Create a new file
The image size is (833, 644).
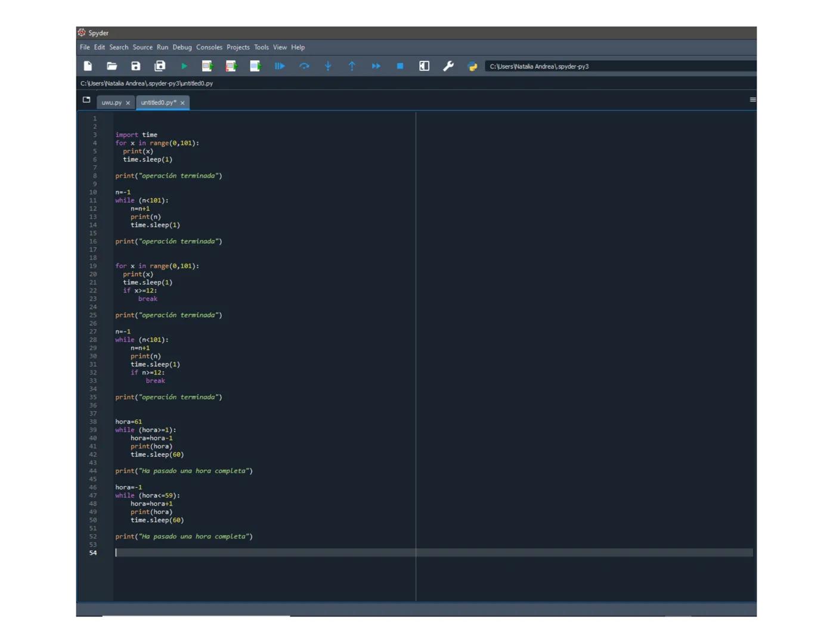click(x=88, y=66)
